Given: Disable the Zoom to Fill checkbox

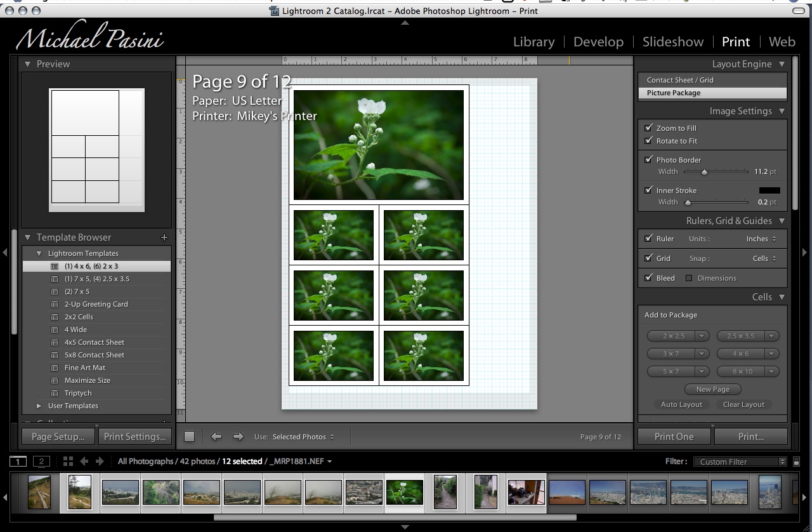Looking at the screenshot, I should pos(648,128).
